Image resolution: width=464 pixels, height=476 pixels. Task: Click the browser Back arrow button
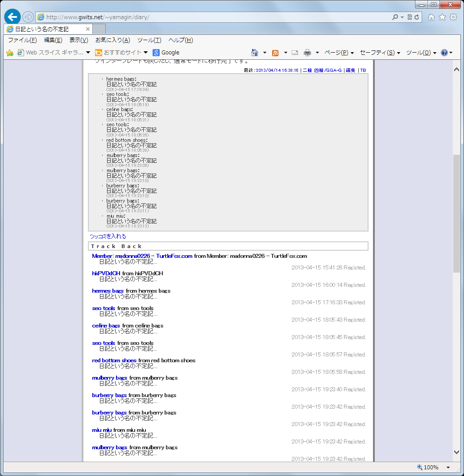(12, 17)
